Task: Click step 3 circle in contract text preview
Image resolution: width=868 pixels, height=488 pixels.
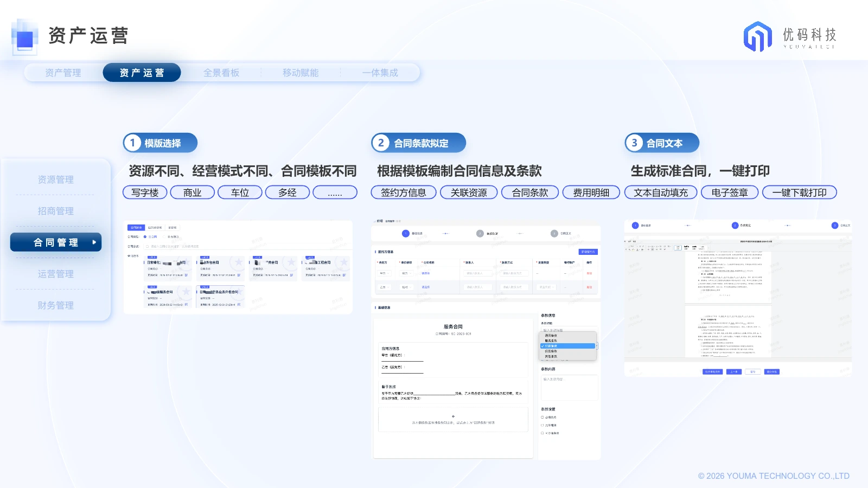Action: (x=835, y=226)
